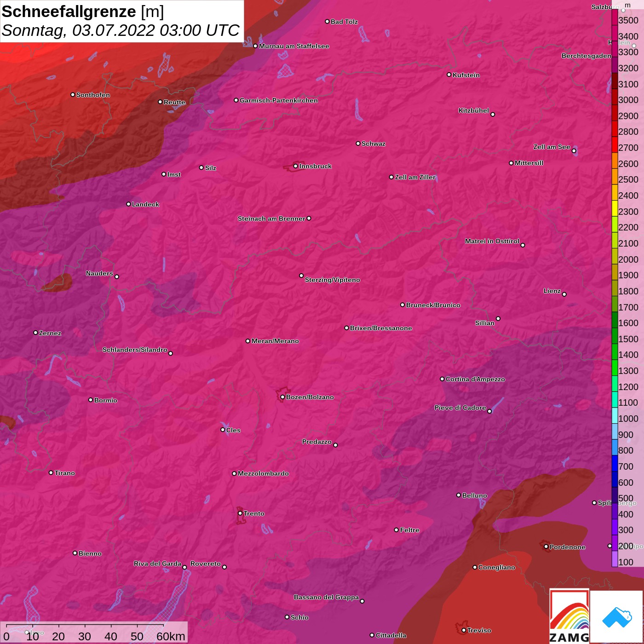Click the Steinach am Brenner label
644x644 pixels.
coord(271,218)
